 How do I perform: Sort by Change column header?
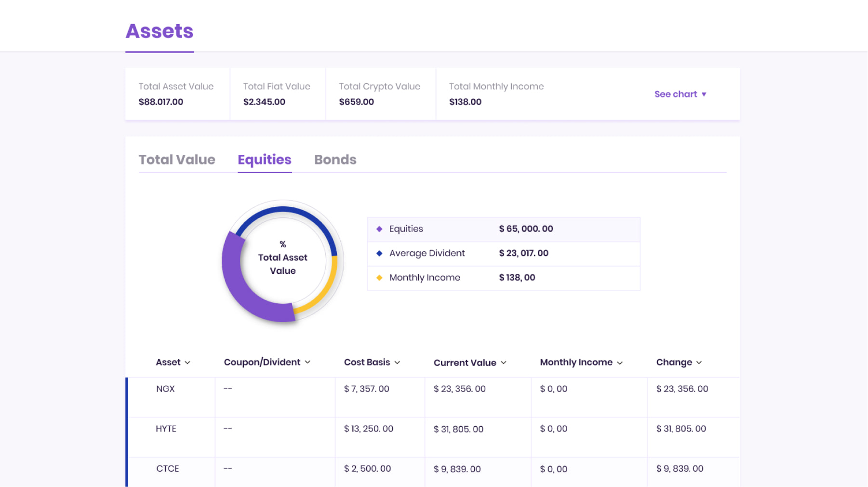(679, 362)
